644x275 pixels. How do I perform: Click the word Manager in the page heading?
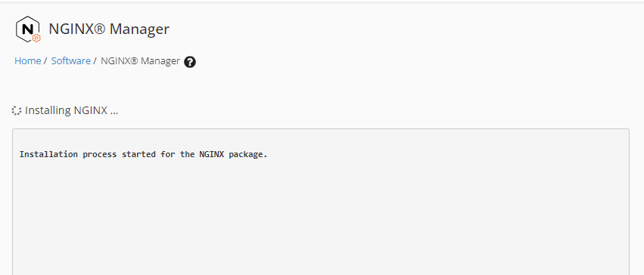(139, 29)
